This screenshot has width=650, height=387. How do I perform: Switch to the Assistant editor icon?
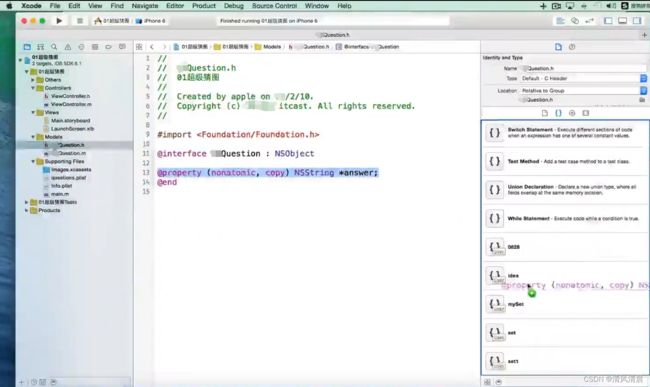[x=575, y=21]
